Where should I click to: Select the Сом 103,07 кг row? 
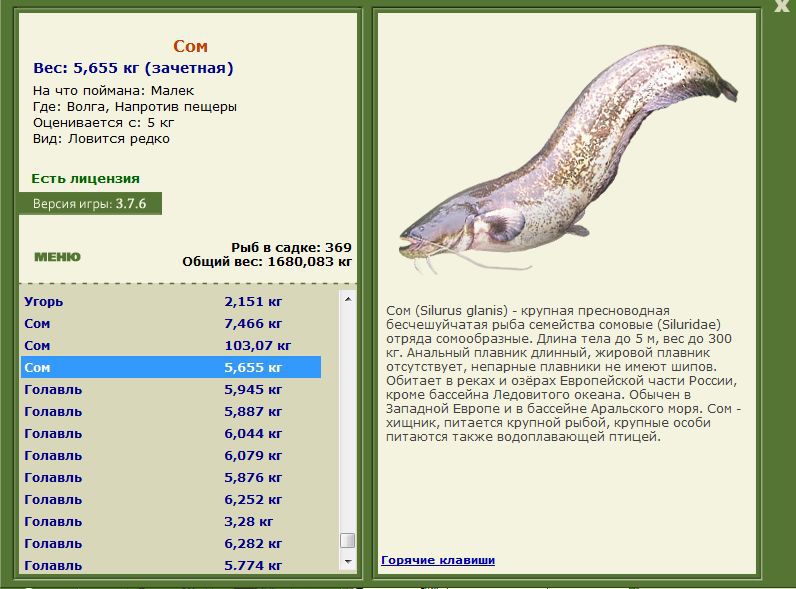point(171,345)
